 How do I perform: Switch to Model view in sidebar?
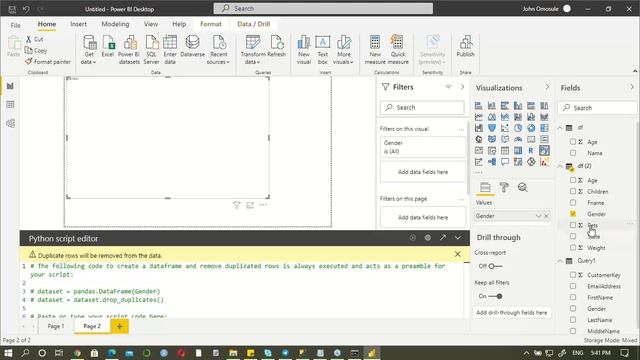pyautogui.click(x=10, y=123)
